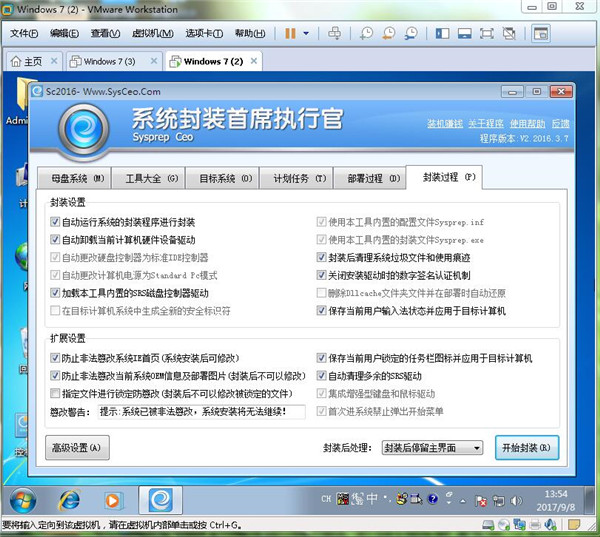Screen dimensions: 600x537
Task: Toggle 自动运行系统的封装程序进行封装 checkbox
Action: coord(55,222)
